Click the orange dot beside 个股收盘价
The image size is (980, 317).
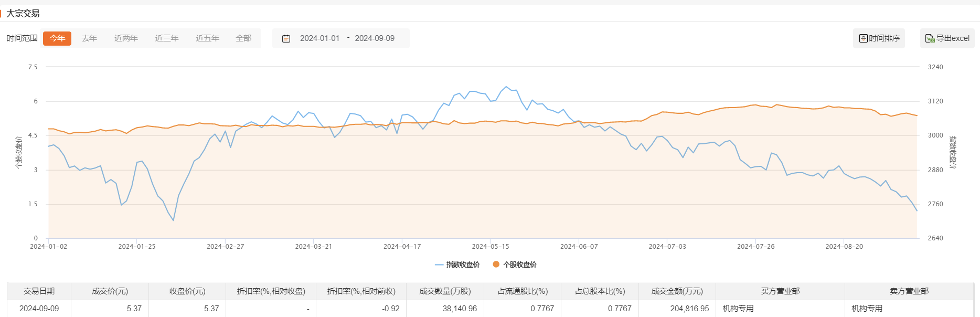496,265
